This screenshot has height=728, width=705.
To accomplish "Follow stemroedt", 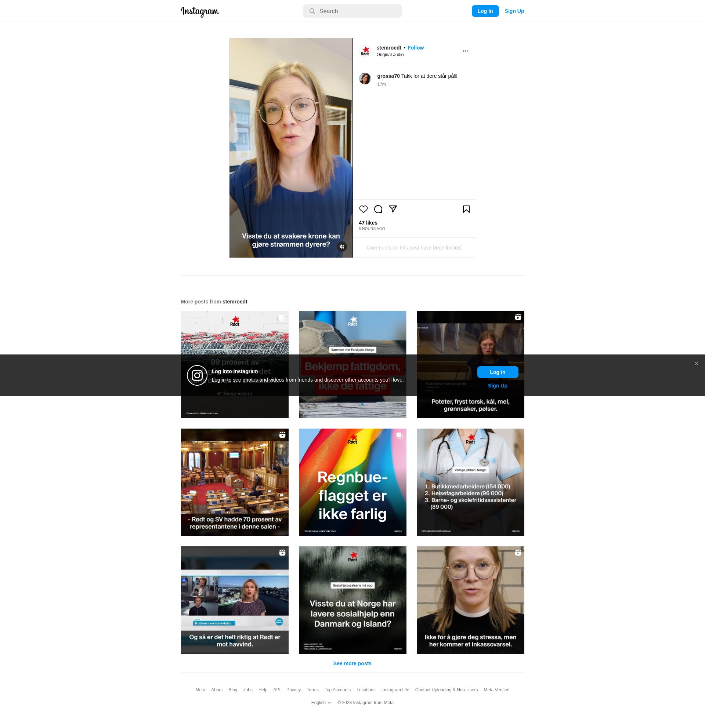I will (x=416, y=48).
